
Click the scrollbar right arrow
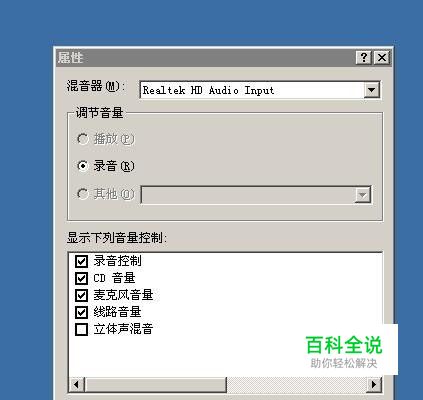374,385
